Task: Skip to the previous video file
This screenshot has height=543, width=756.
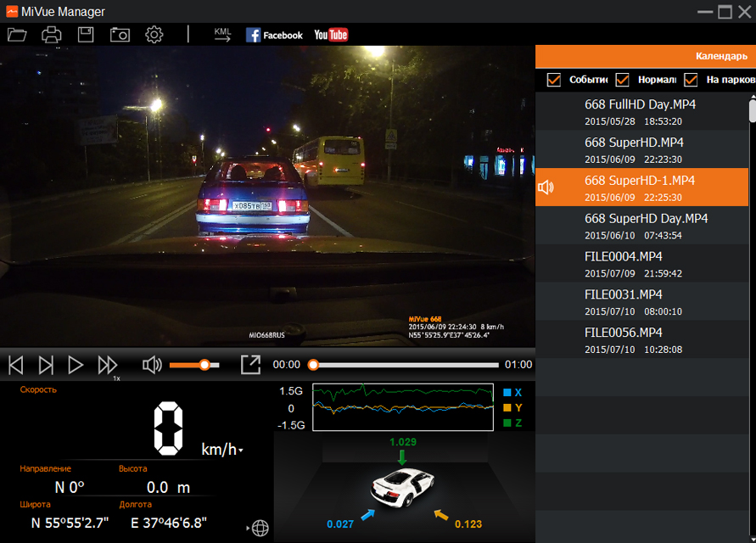Action: pos(16,365)
